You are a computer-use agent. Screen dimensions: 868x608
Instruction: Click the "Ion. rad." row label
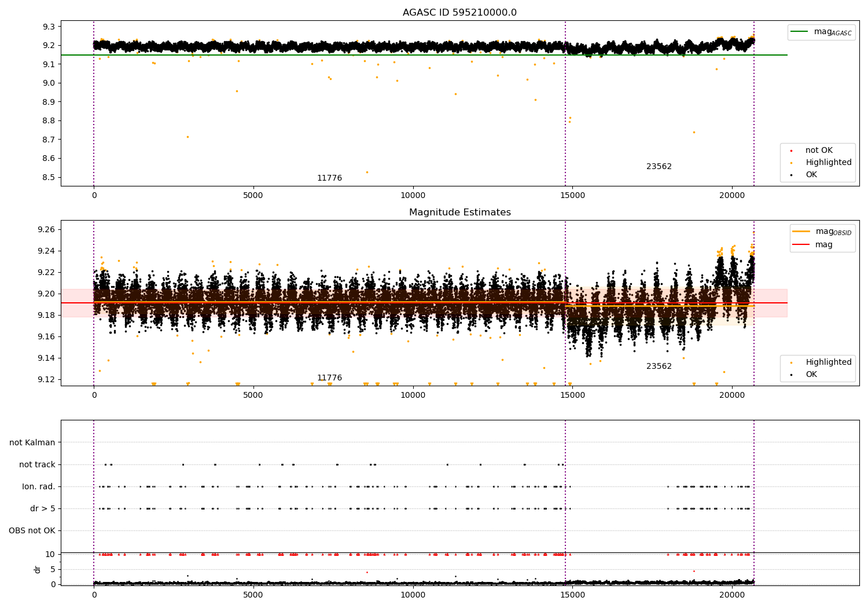(39, 487)
